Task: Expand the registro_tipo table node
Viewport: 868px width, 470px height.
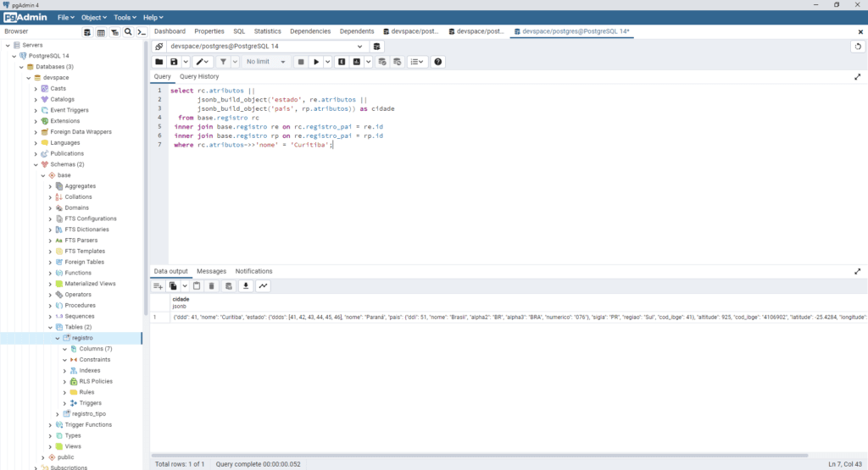Action: coord(58,414)
